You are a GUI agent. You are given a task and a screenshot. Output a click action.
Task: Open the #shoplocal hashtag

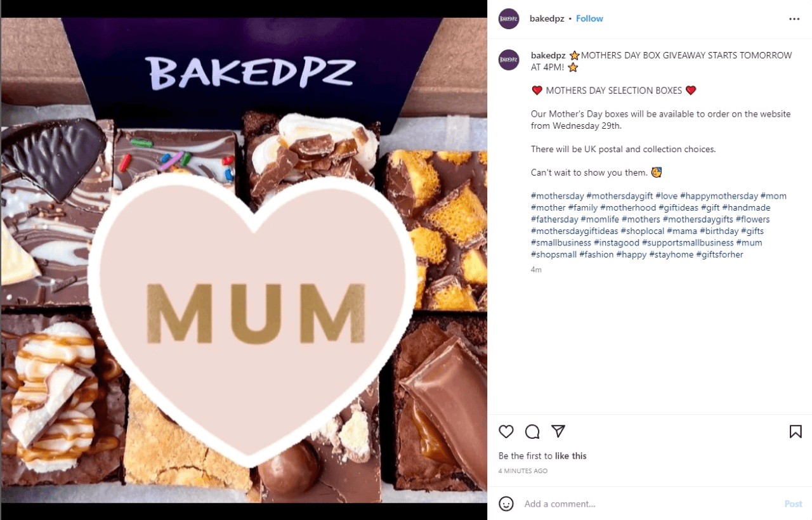[642, 231]
